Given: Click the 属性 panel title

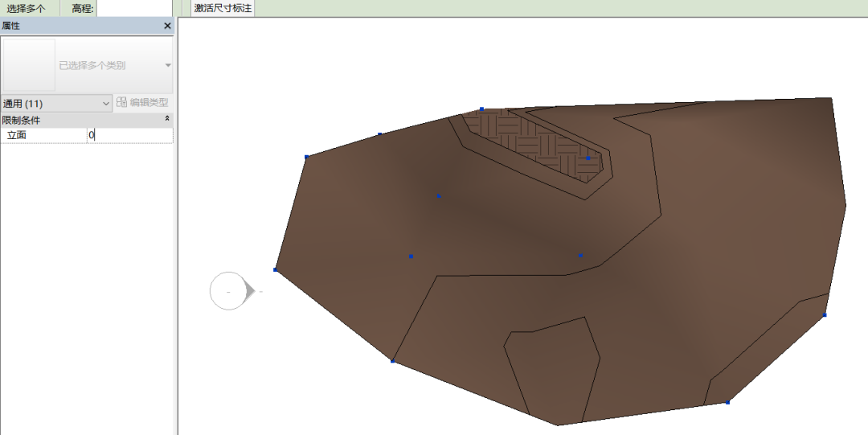Looking at the screenshot, I should [x=10, y=26].
